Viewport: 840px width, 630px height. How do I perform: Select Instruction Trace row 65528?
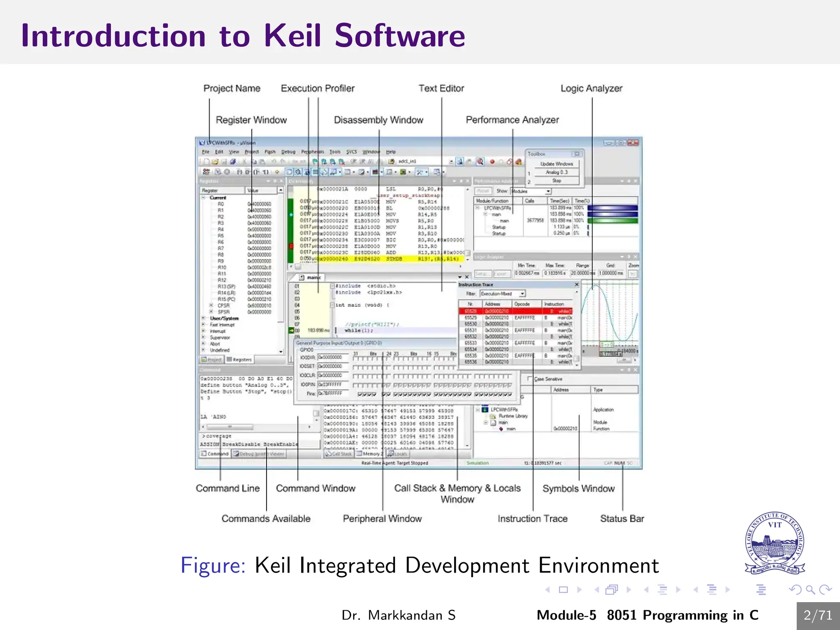515,311
